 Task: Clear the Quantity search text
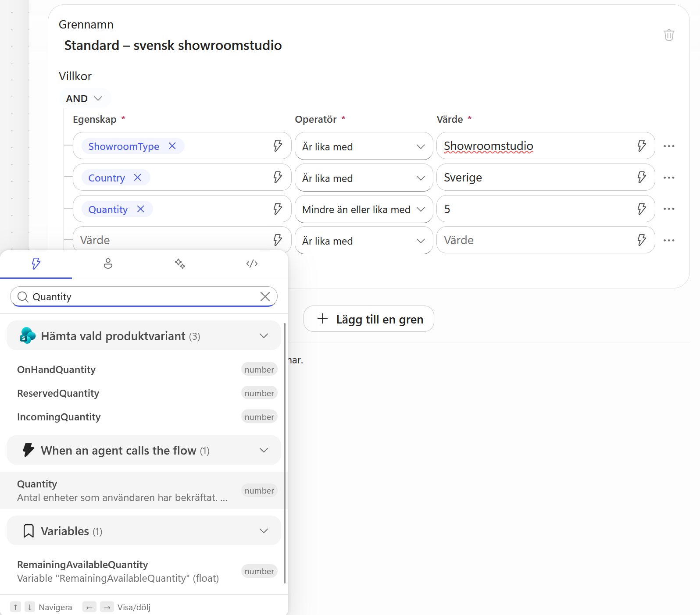[x=265, y=297]
